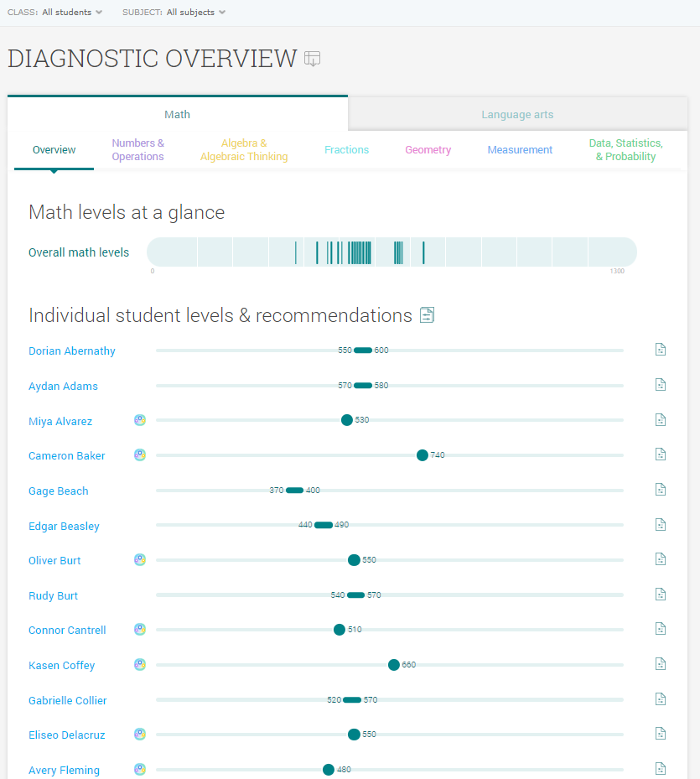Open Dorian Abernathy's student link
The width and height of the screenshot is (700, 779).
(71, 351)
